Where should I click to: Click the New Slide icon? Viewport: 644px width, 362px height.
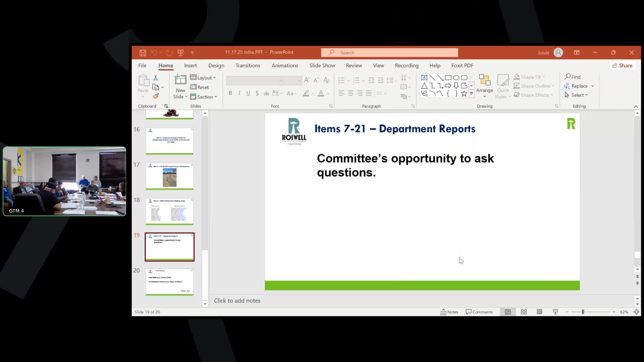coord(180,80)
